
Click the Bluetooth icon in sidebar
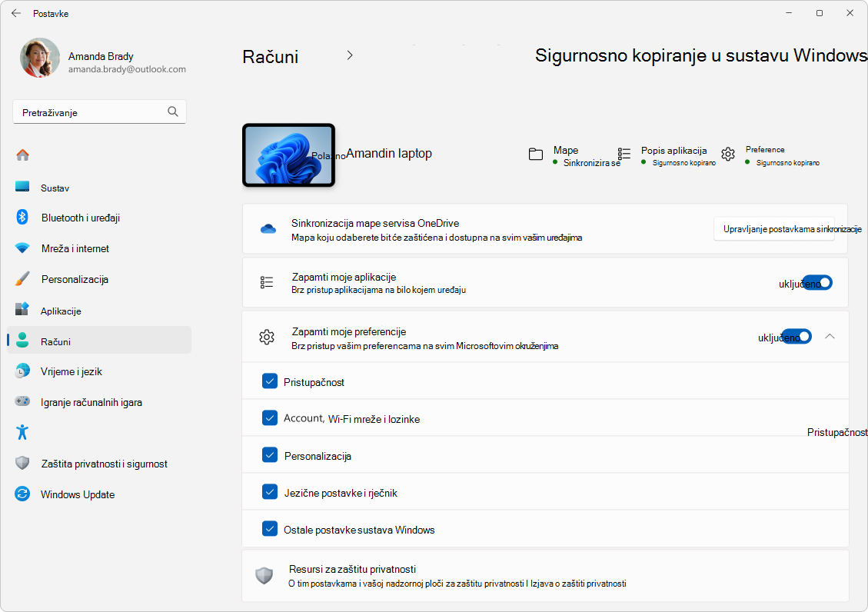[22, 217]
